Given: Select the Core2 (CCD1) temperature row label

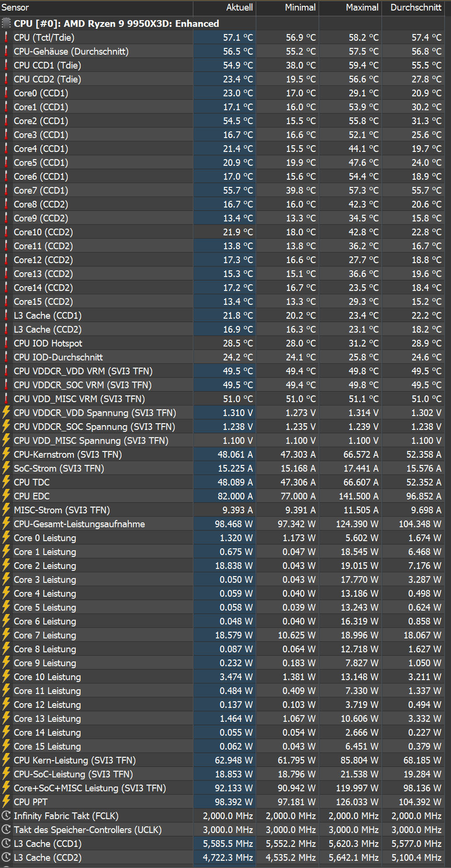Looking at the screenshot, I should [x=41, y=121].
